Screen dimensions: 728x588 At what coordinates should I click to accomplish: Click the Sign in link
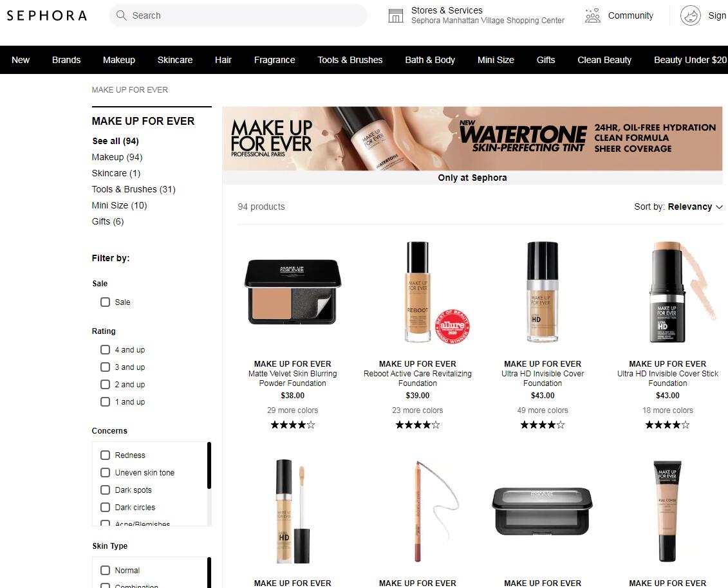pyautogui.click(x=717, y=16)
